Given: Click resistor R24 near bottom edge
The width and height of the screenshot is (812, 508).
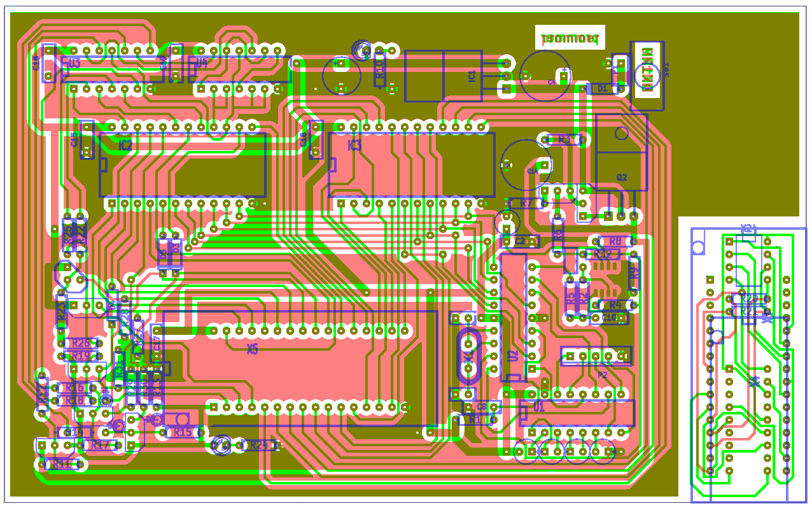Looking at the screenshot, I should [258, 445].
